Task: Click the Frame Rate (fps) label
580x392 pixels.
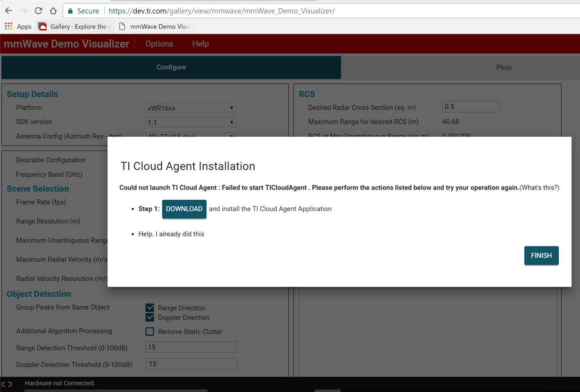Action: pyautogui.click(x=41, y=202)
